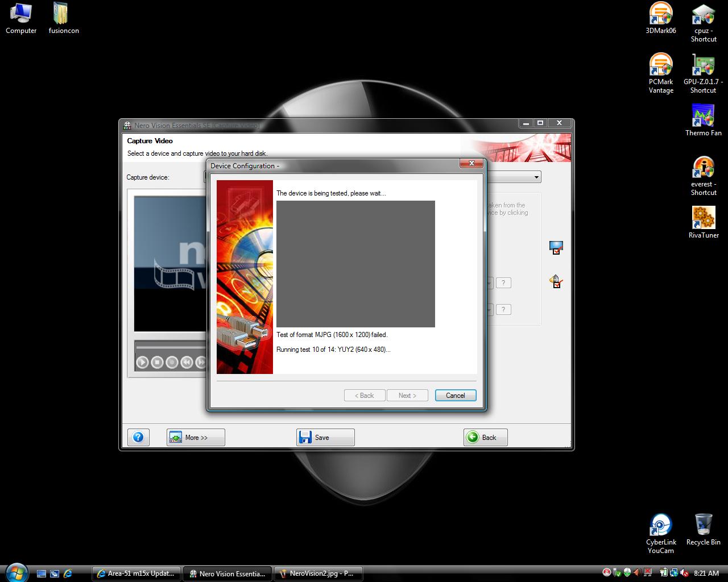Click play in the capture preview controls
This screenshot has height=582, width=728.
[143, 362]
